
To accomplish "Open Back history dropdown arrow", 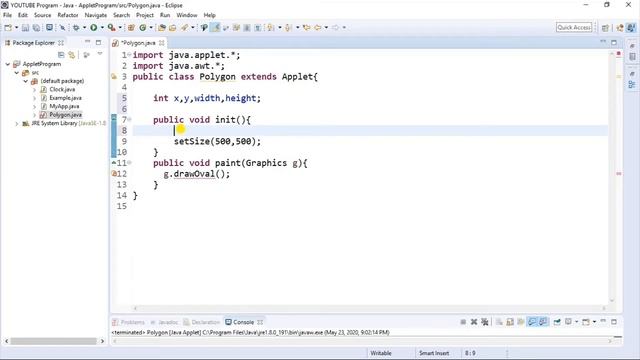I will click(326, 27).
